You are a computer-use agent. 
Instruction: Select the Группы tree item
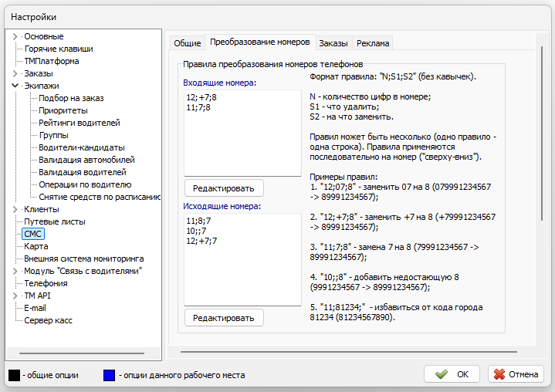click(54, 135)
